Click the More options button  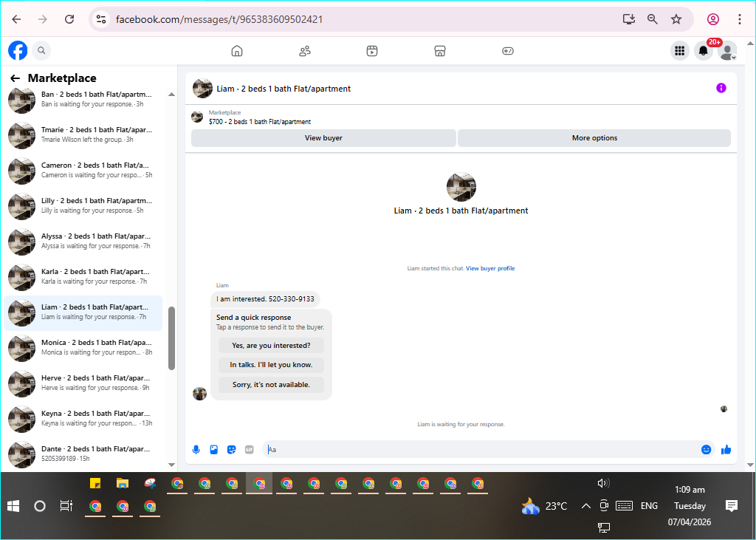[594, 138]
